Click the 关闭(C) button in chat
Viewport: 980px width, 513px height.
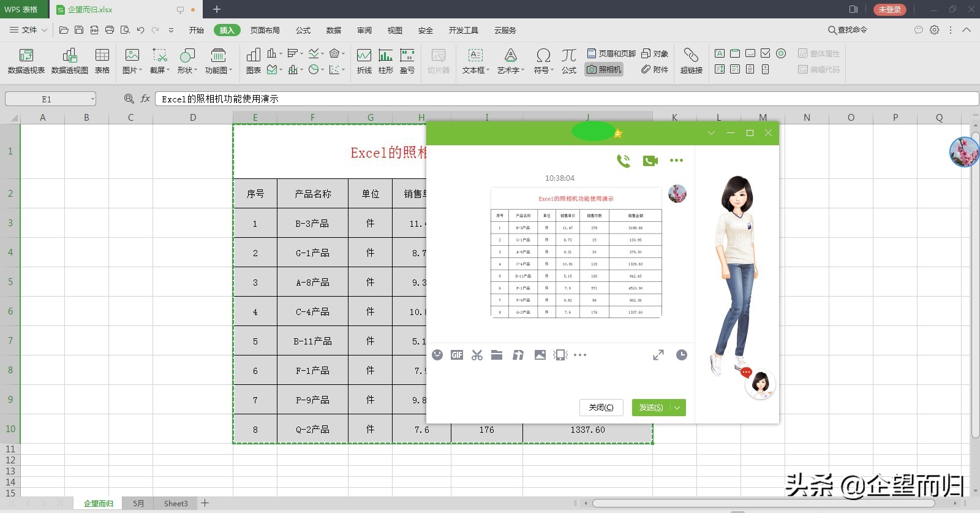(x=601, y=408)
